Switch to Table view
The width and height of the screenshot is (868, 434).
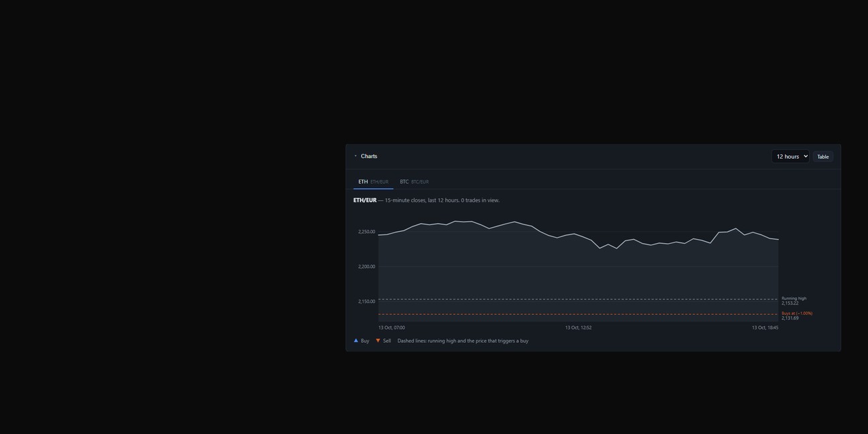[823, 157]
